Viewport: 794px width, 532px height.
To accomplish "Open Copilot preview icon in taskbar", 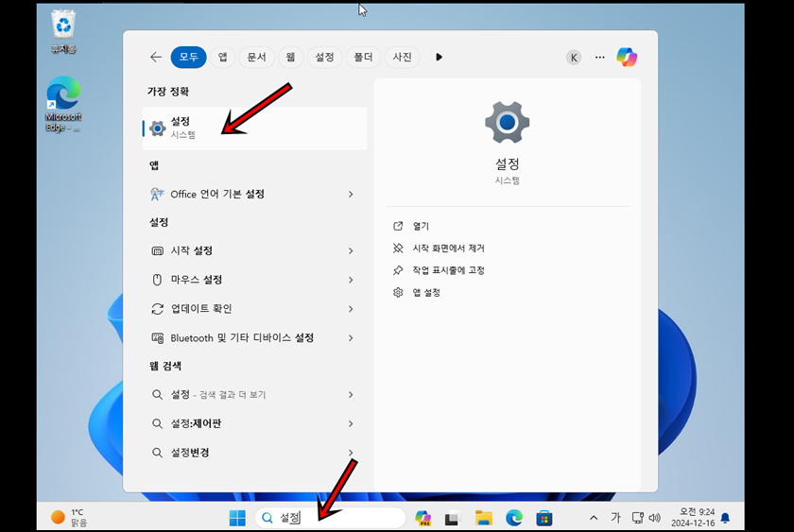I will tap(423, 518).
